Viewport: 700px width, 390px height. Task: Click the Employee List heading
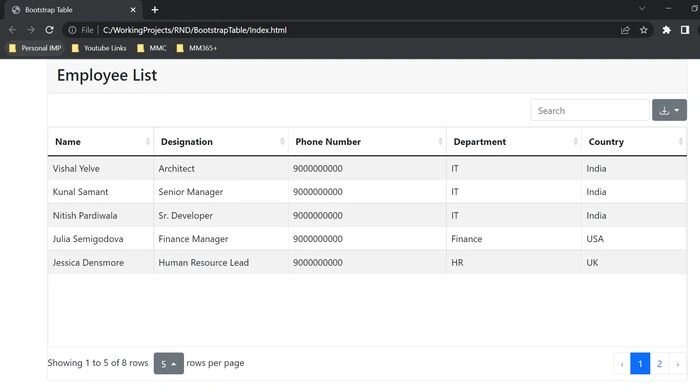(107, 75)
